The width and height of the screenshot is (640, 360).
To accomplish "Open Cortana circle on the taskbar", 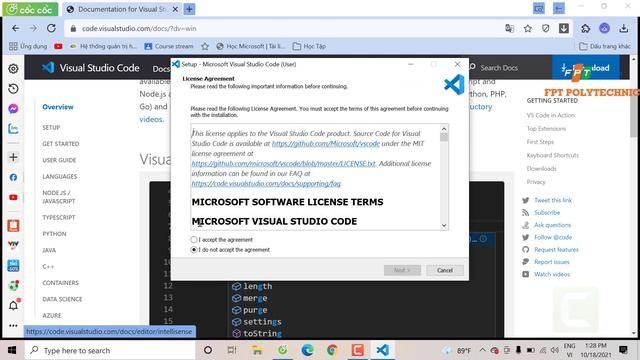I will [x=208, y=350].
